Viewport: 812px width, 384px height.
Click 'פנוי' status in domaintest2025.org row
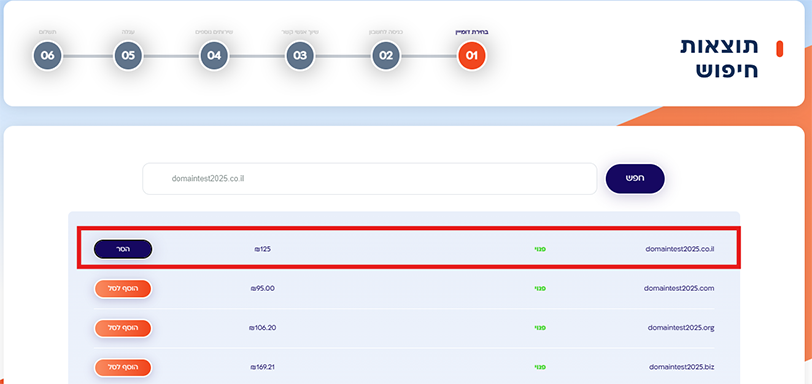click(x=540, y=328)
